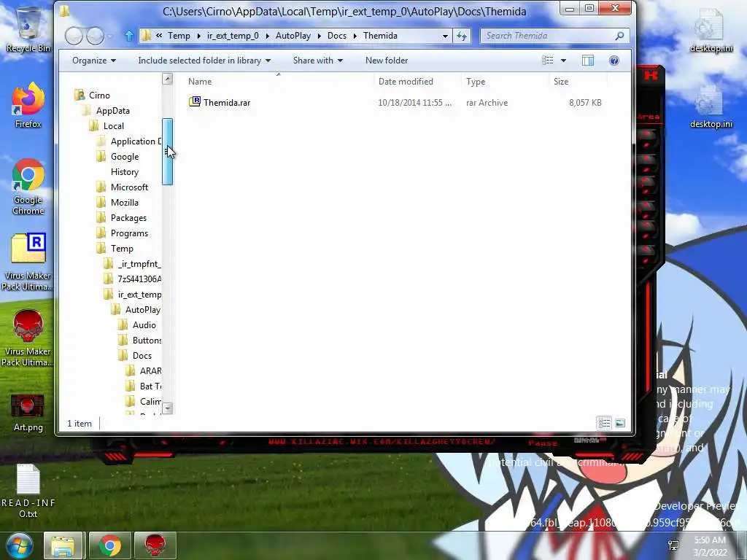
Task: Refresh the Themida folder view
Action: pyautogui.click(x=462, y=36)
